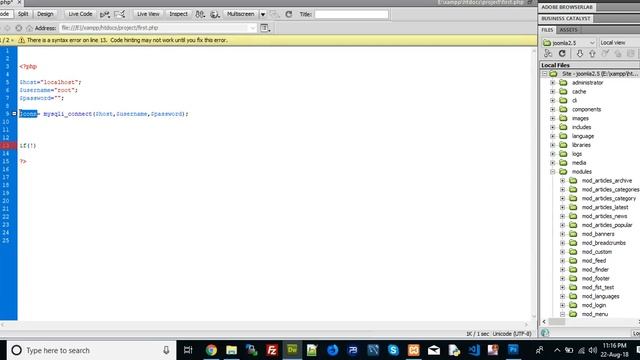Screen dimensions: 640x360
Task: Enable Inspect mode
Action: [x=178, y=14]
